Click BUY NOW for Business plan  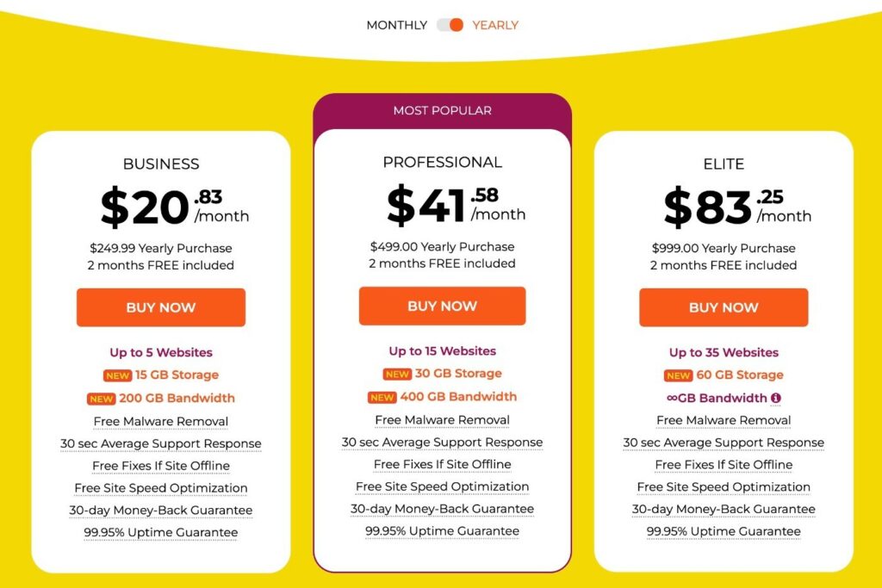coord(161,307)
